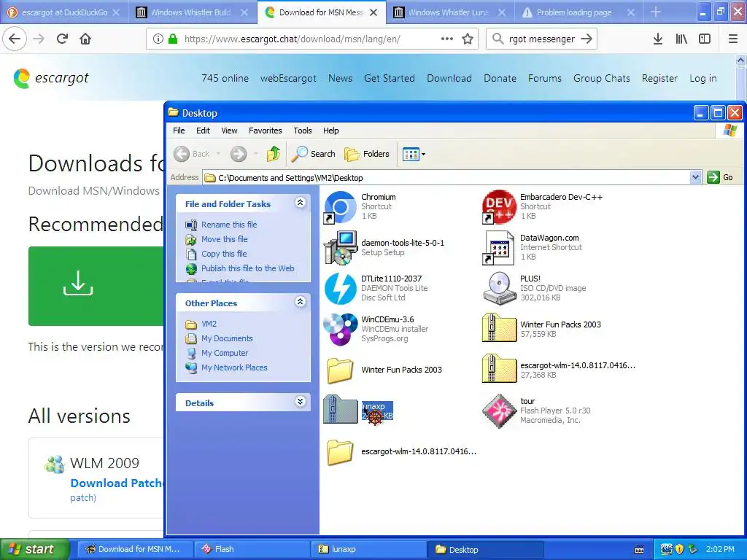Open a new Firefox tab
747x560 pixels.
656,12
